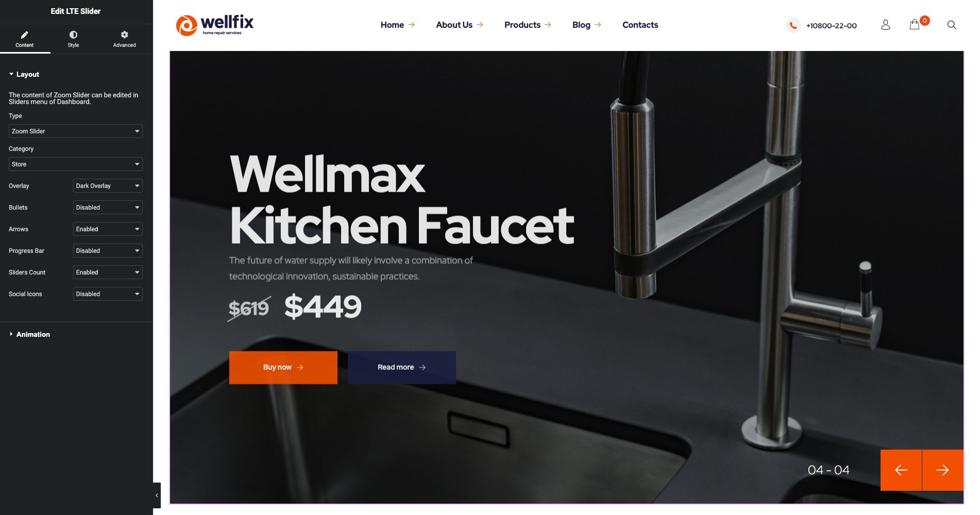Click the Buy now button
This screenshot has width=980, height=515.
point(283,367)
